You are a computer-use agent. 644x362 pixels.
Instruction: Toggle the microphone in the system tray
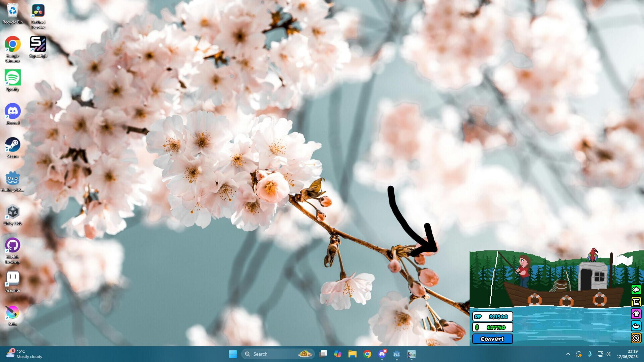coord(590,354)
